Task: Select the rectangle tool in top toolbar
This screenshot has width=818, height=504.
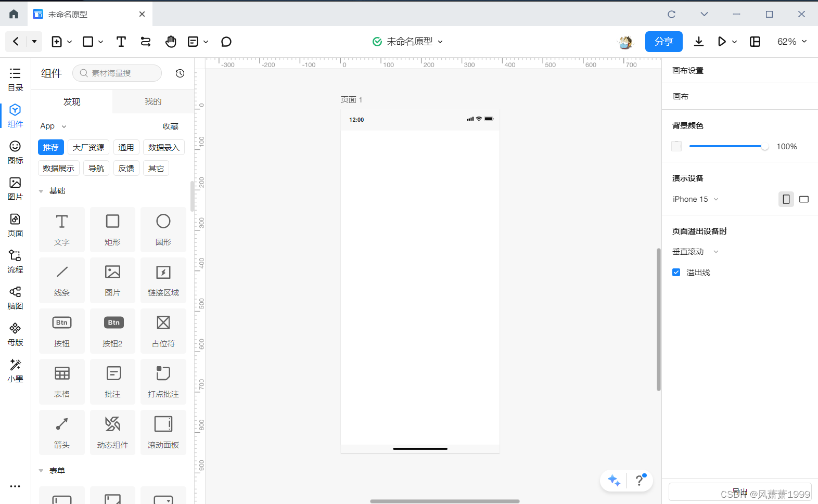Action: pyautogui.click(x=88, y=42)
